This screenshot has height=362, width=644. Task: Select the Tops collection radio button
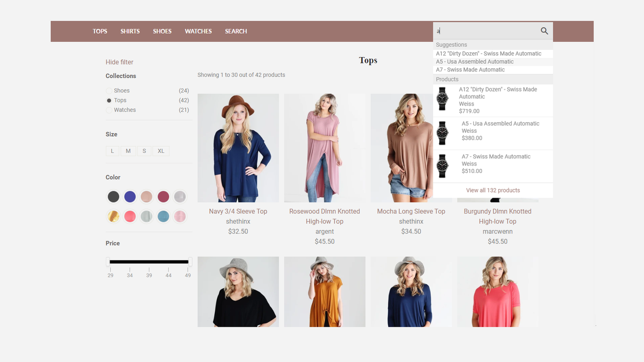109,101
